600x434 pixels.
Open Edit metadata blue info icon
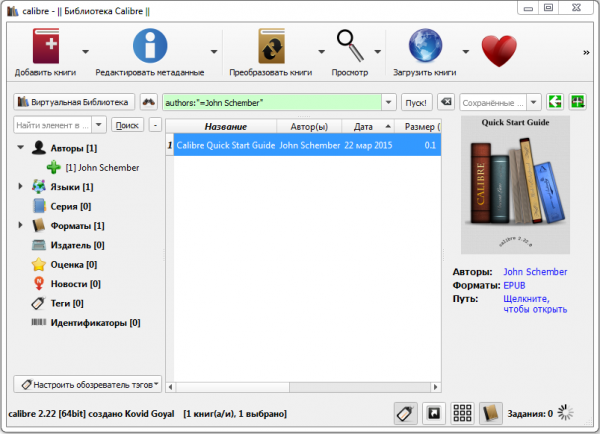(x=150, y=46)
